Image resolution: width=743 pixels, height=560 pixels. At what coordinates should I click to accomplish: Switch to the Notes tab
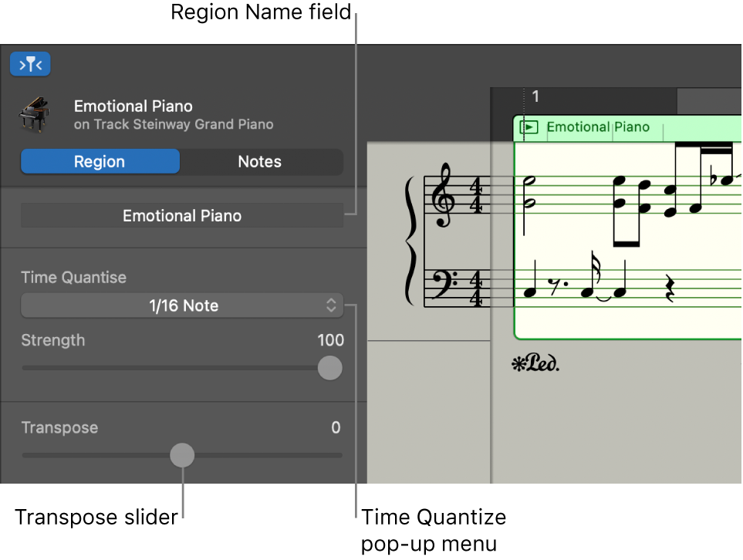259,161
